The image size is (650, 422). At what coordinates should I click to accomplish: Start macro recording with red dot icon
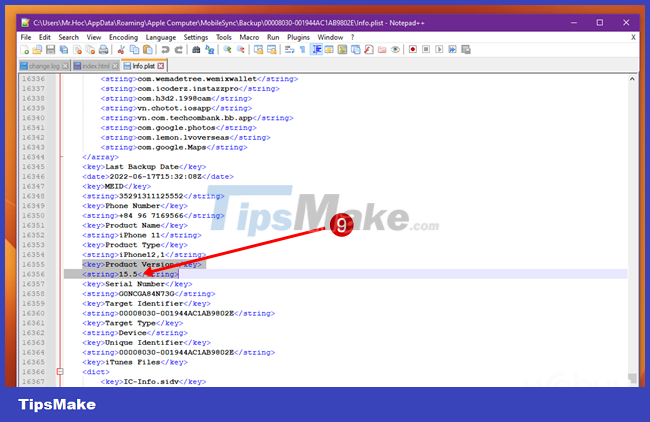pos(412,49)
